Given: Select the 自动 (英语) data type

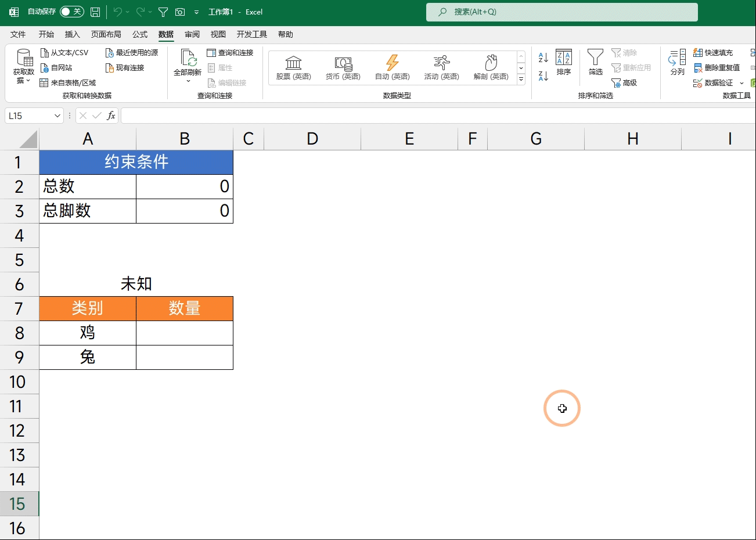Looking at the screenshot, I should point(393,67).
